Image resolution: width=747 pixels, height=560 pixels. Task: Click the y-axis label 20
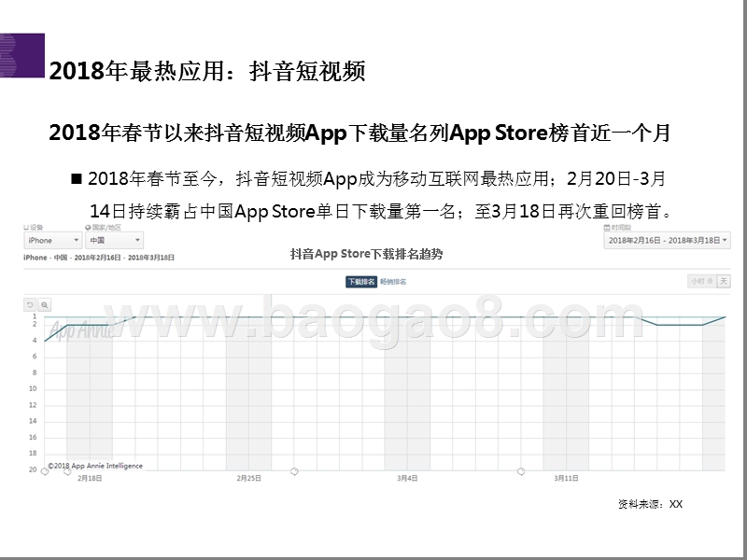(33, 469)
